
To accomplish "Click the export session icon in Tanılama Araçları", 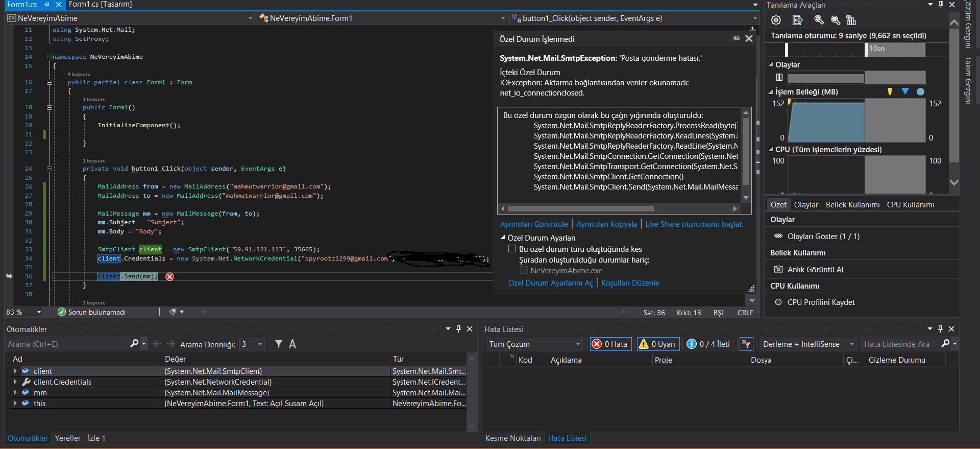I will coord(797,20).
